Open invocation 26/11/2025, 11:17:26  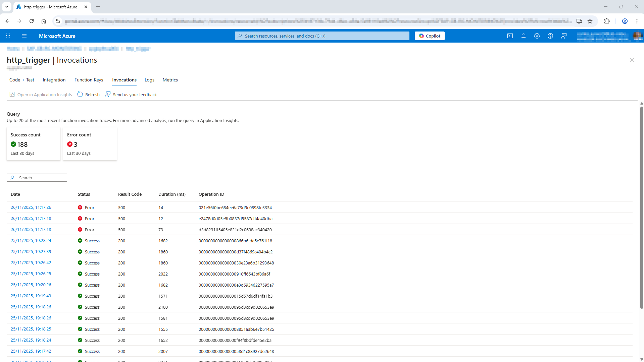click(x=31, y=207)
